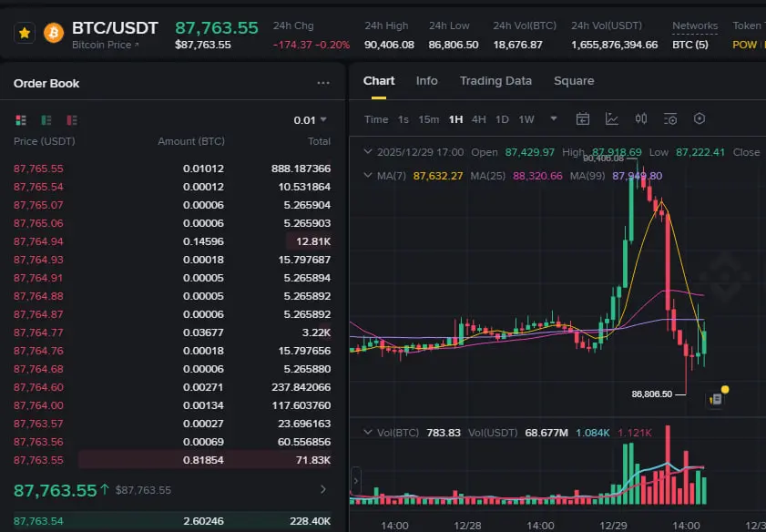Click the Price (USDT) column header
Image resolution: width=766 pixels, height=532 pixels.
45,142
